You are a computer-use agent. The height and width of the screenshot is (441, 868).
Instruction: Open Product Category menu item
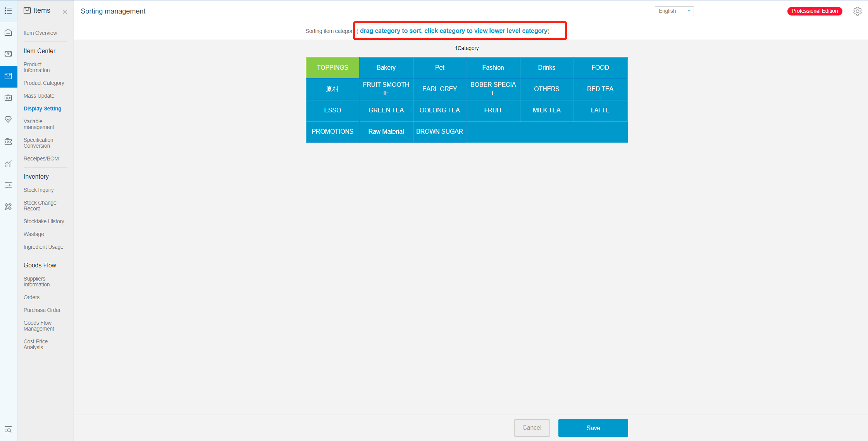44,83
